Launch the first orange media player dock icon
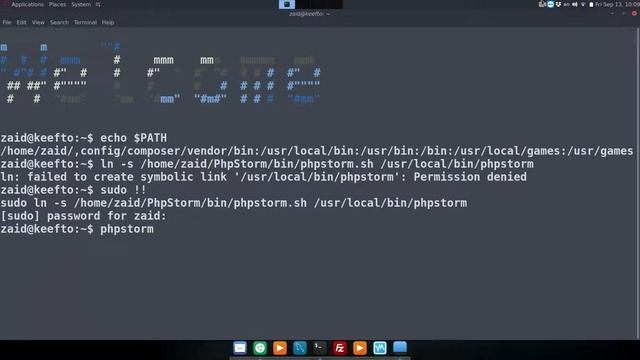The height and width of the screenshot is (360, 640). click(280, 348)
